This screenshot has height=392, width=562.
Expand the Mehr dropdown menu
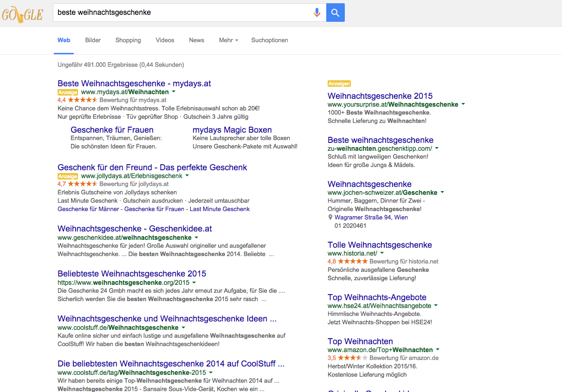(x=228, y=40)
